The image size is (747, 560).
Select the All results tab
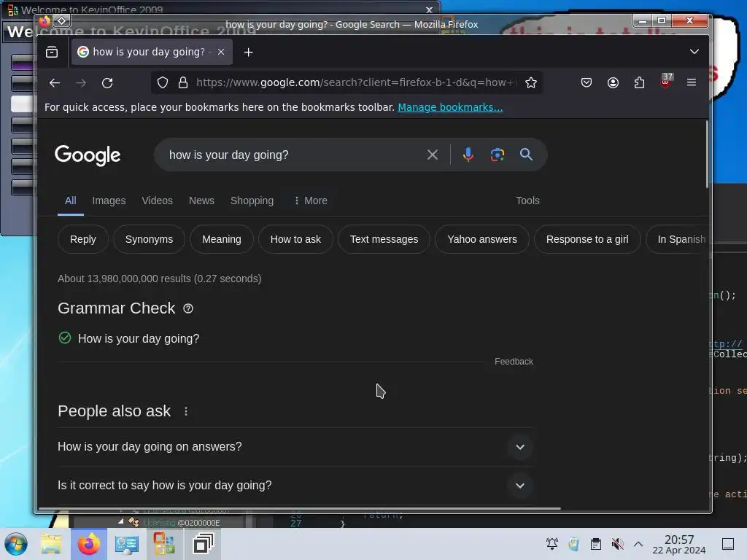click(x=71, y=201)
